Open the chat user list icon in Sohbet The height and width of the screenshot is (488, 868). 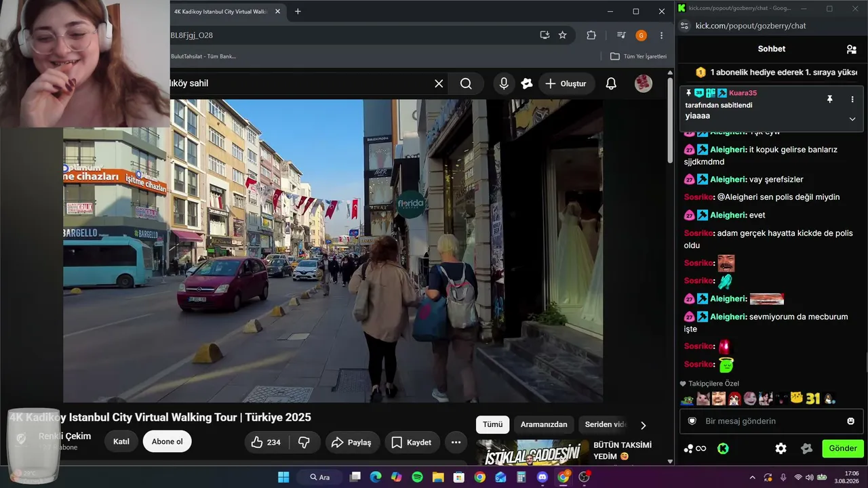tap(851, 49)
